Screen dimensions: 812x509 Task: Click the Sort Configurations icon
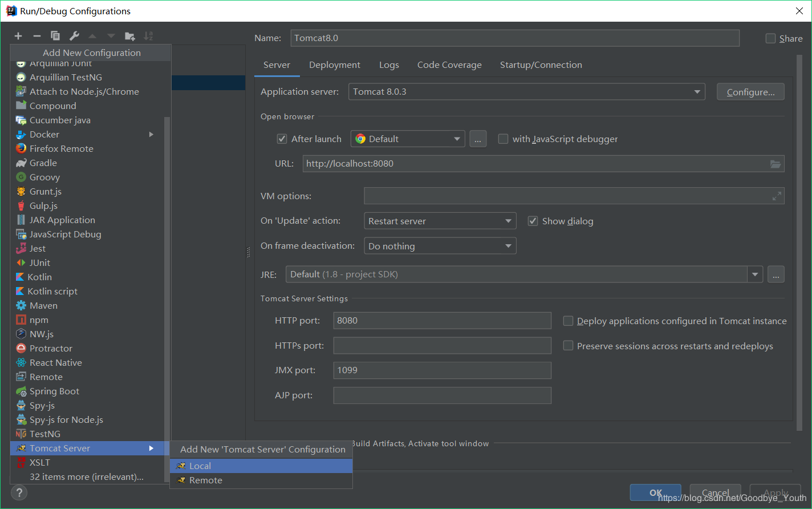click(x=148, y=36)
